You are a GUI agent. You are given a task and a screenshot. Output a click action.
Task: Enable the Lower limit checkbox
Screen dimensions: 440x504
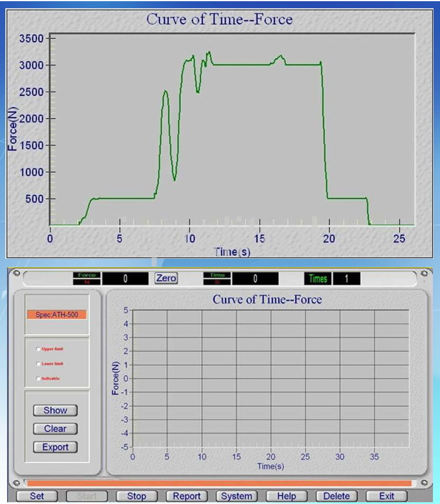tap(38, 364)
